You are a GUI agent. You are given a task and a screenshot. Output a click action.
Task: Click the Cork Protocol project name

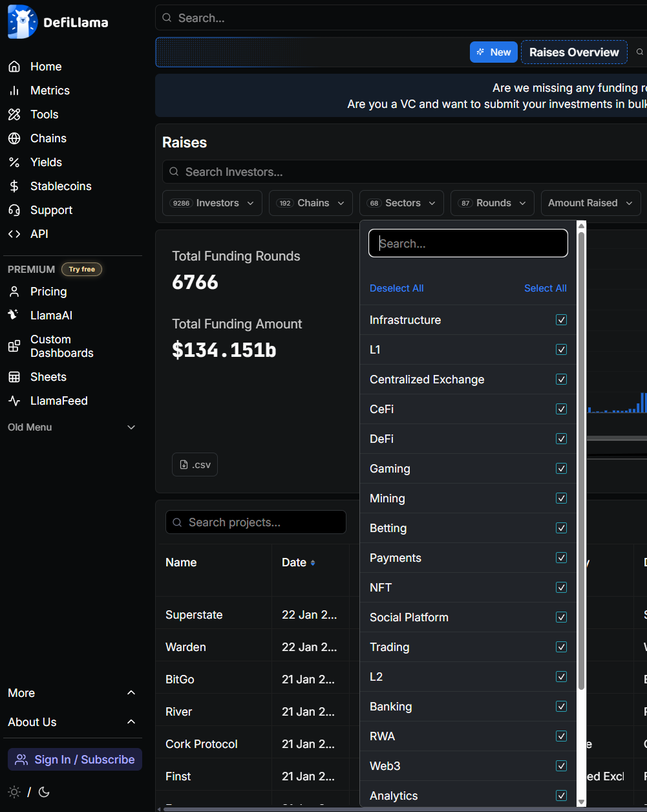click(202, 744)
